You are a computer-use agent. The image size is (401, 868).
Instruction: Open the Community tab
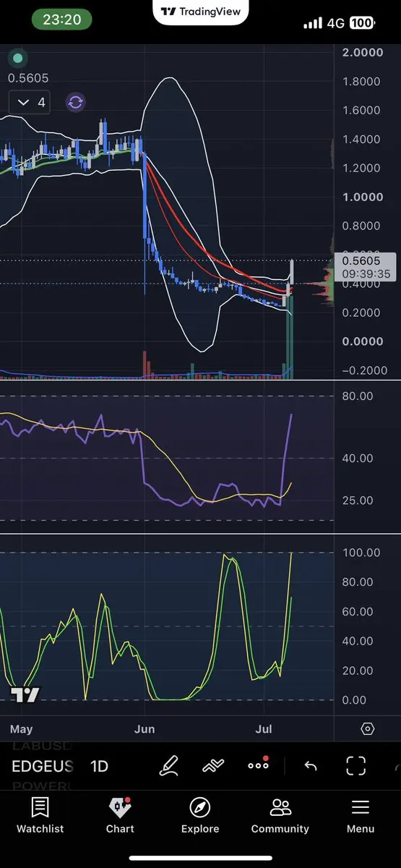pyautogui.click(x=280, y=816)
